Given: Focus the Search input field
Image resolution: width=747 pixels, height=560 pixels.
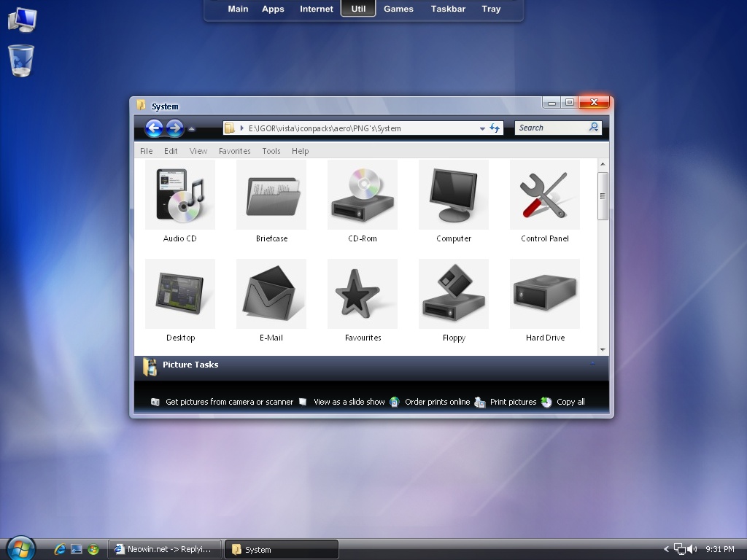Looking at the screenshot, I should tap(553, 128).
